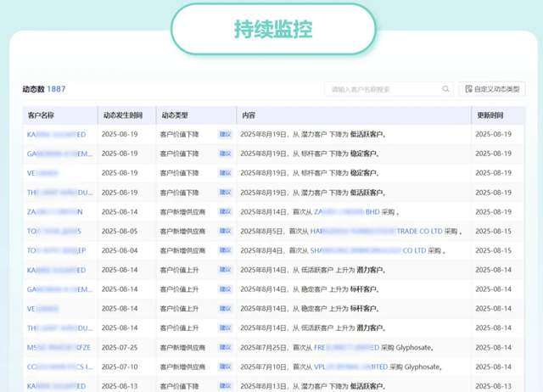The width and height of the screenshot is (543, 392).
Task: Click the 建议 tag in the ZA…N row
Action: pos(225,211)
